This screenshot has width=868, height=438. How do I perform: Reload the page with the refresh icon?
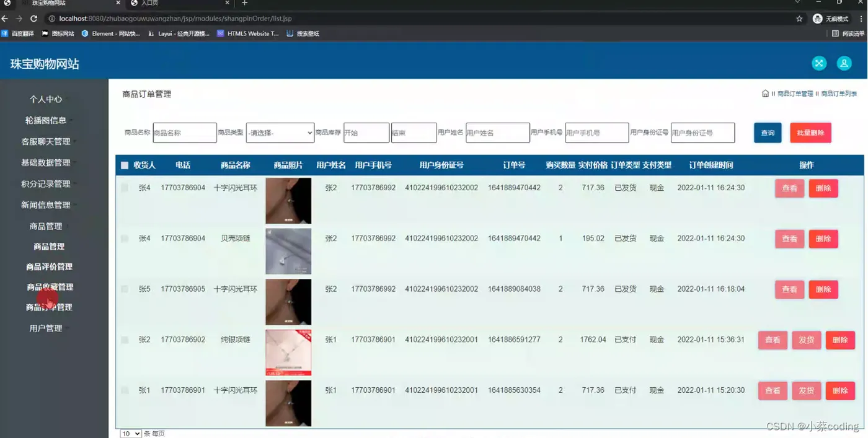(x=33, y=19)
